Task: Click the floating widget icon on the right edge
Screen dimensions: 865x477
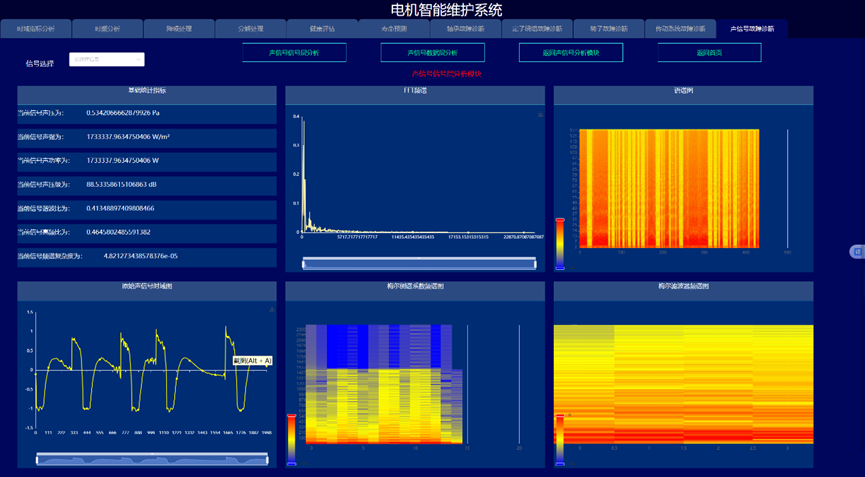Action: [857, 252]
